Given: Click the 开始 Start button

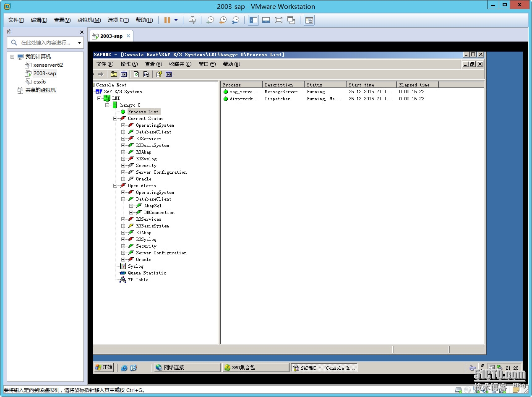Looking at the screenshot, I should [104, 367].
